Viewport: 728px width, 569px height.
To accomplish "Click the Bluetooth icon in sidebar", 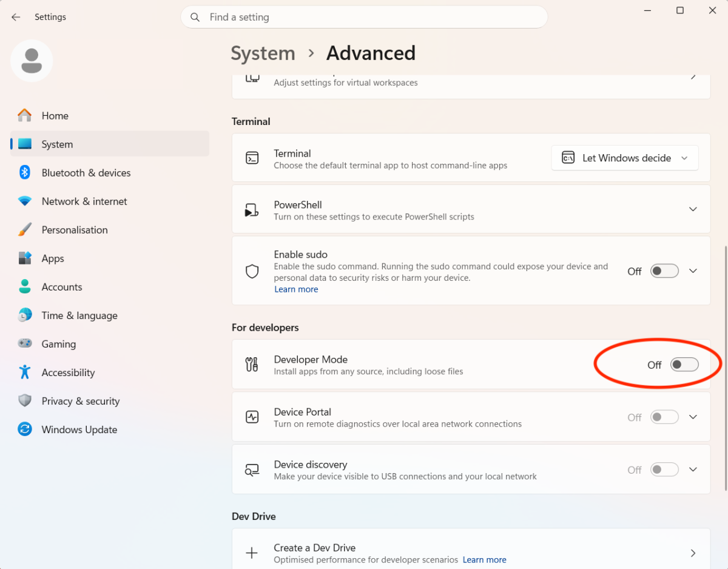I will 25,172.
